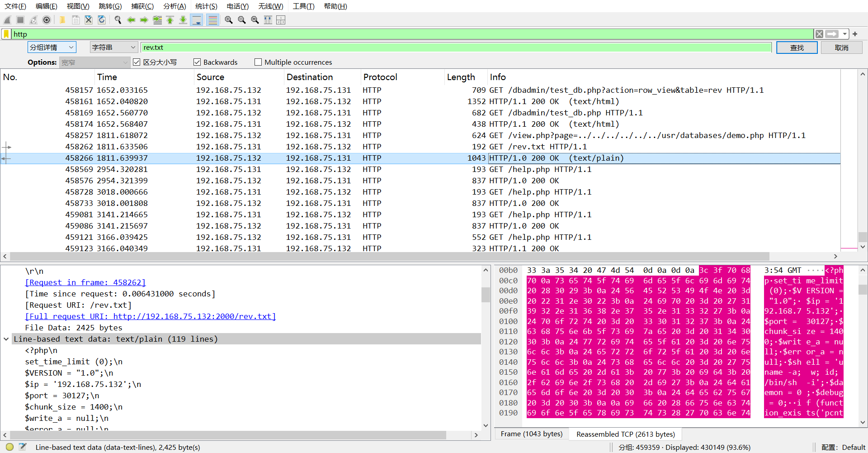Go to a specific packet icon

click(157, 20)
